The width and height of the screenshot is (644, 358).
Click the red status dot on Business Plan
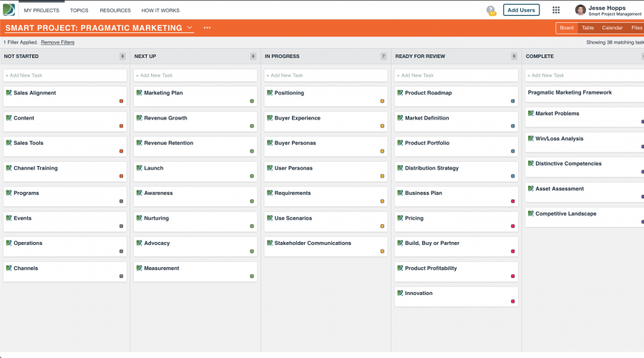(512, 201)
